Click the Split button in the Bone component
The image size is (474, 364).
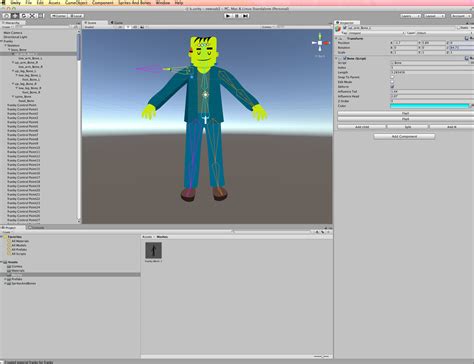click(x=408, y=127)
